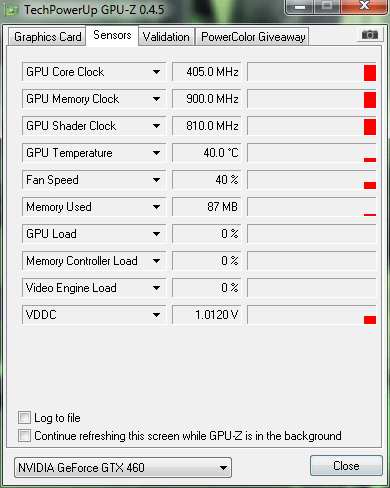
Task: Open the GPU Temperature sensor dropdown
Action: [x=94, y=153]
